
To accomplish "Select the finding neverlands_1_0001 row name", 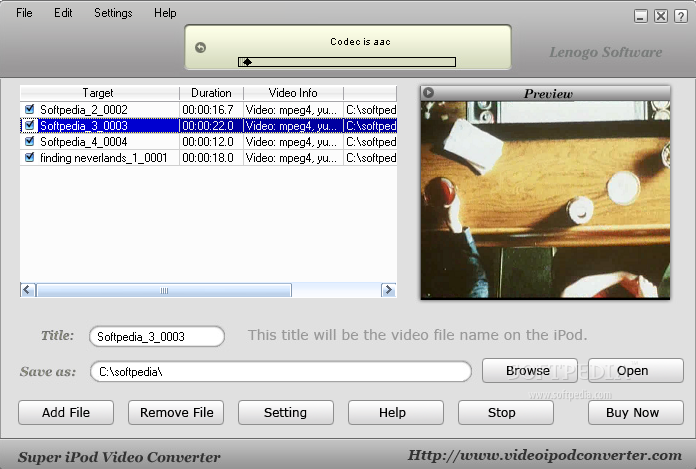I will (103, 158).
